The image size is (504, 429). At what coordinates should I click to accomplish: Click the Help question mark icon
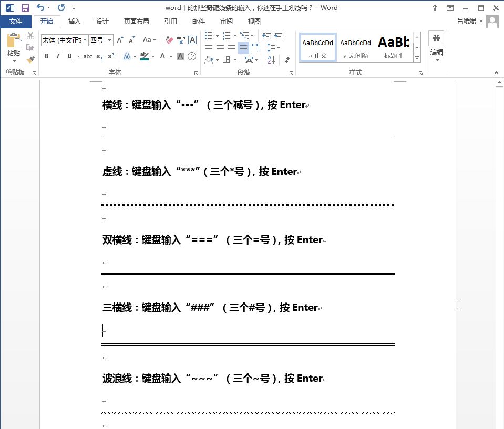coord(435,8)
